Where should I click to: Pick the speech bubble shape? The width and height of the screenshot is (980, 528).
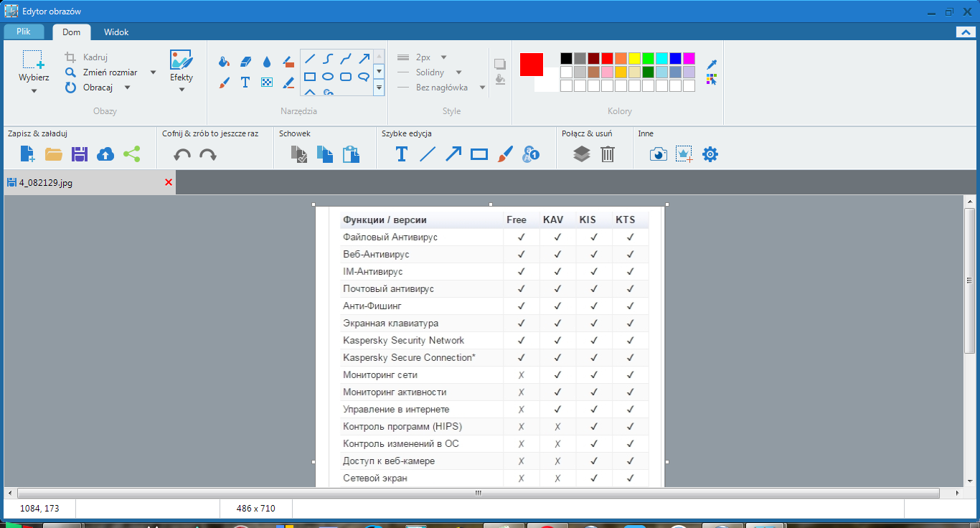pyautogui.click(x=364, y=77)
